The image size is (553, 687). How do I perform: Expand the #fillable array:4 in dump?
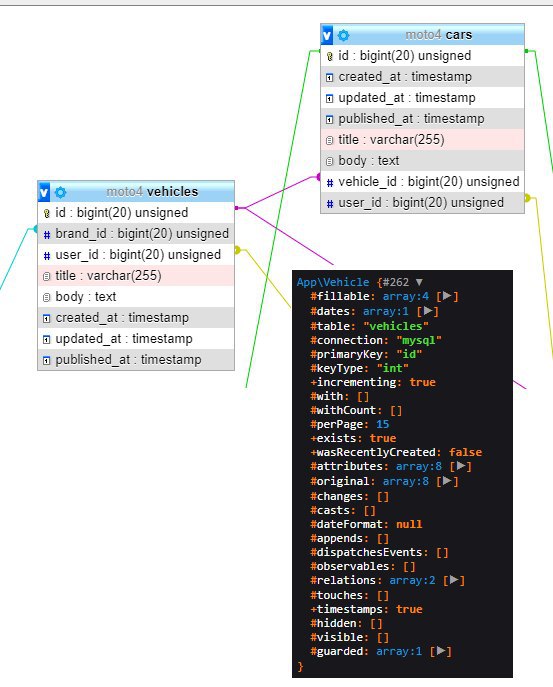pyautogui.click(x=447, y=296)
